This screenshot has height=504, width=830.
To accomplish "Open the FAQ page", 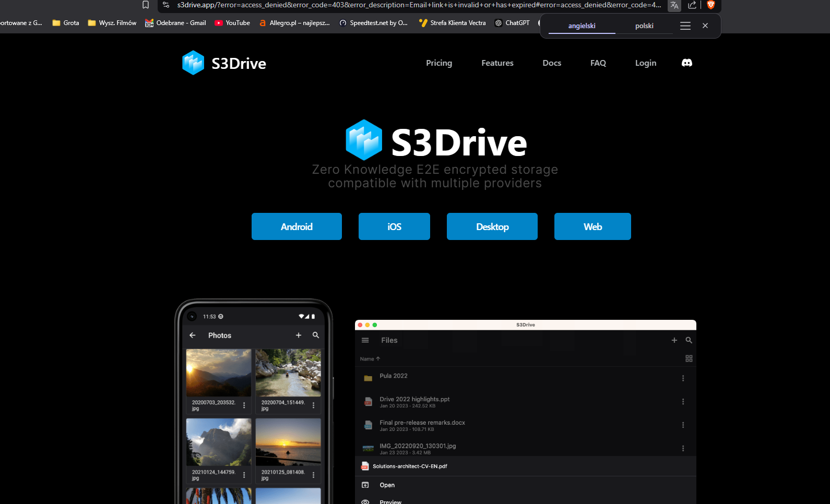I will pyautogui.click(x=598, y=63).
